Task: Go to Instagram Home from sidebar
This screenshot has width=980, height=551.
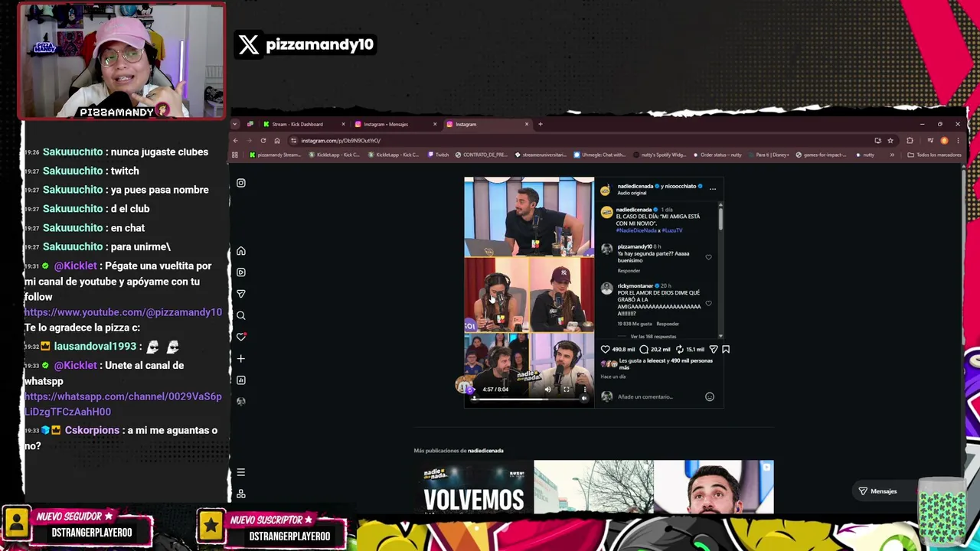Action: click(241, 251)
